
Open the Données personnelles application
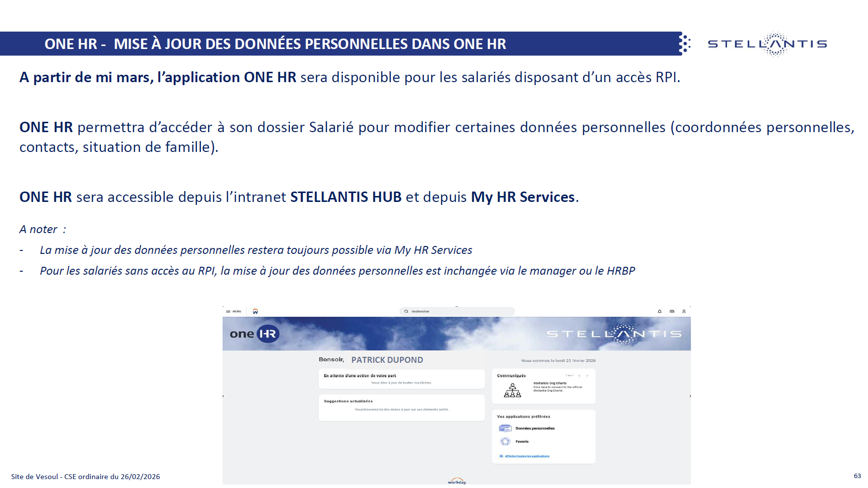(535, 428)
